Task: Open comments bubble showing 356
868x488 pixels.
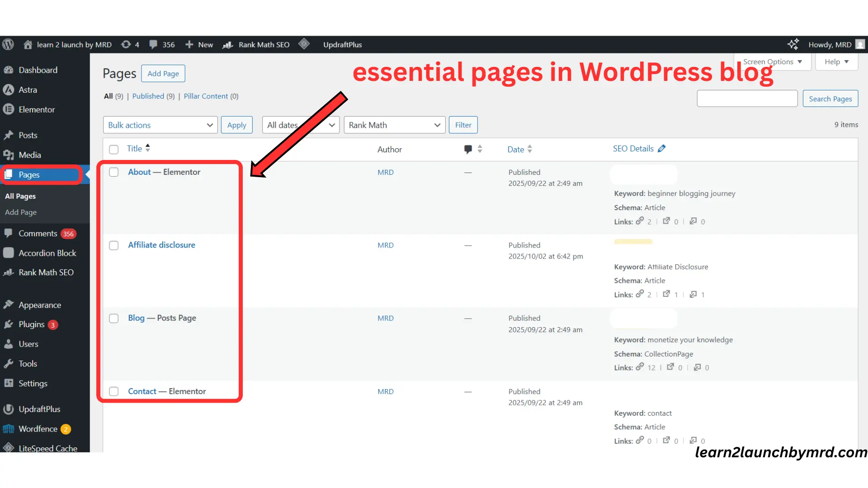Action: click(x=153, y=44)
